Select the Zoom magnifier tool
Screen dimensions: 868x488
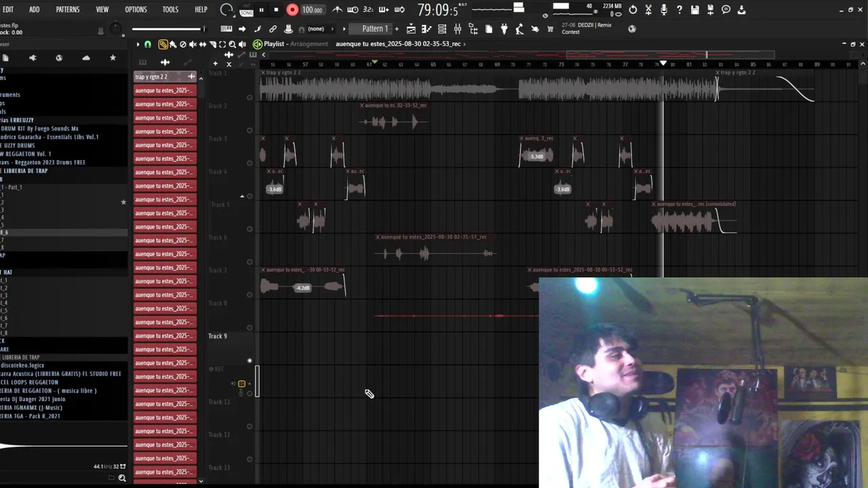click(232, 44)
